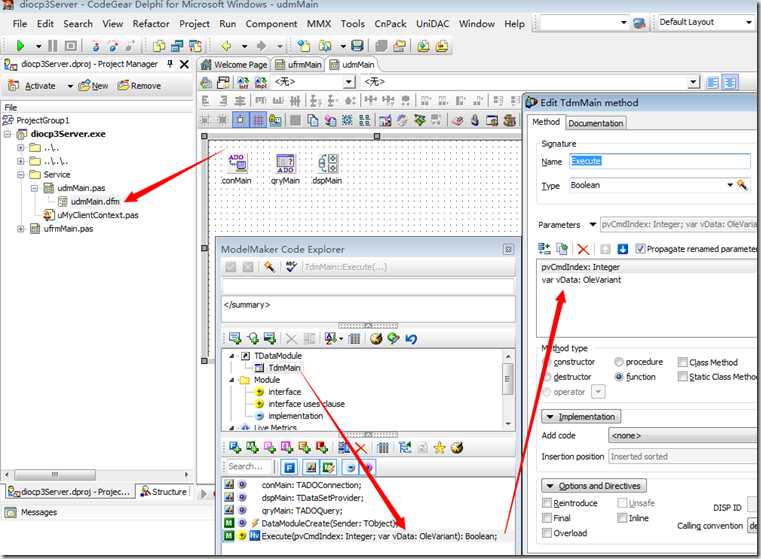761x559 pixels.
Task: Open the Parameters dropdown arrow
Action: click(592, 224)
